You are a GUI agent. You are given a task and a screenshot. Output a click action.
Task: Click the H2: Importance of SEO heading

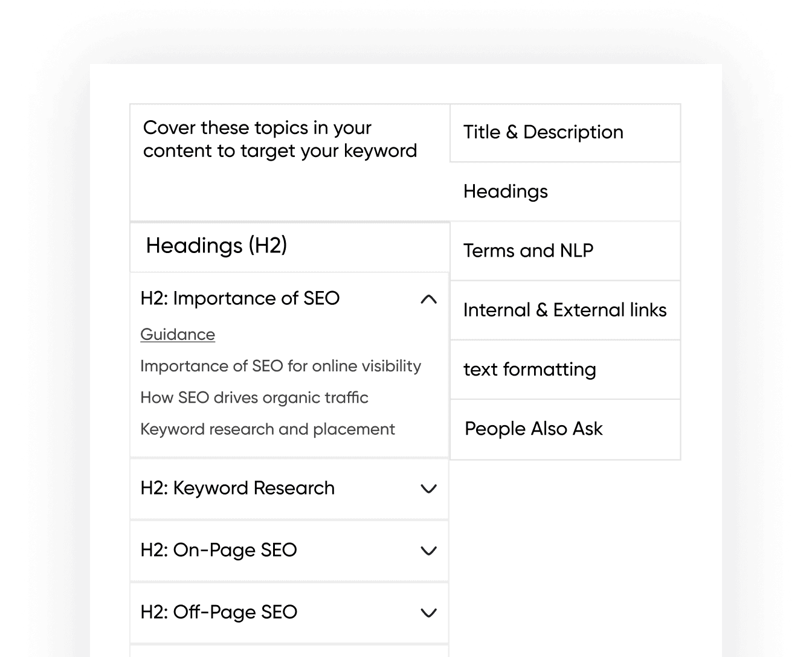click(240, 298)
